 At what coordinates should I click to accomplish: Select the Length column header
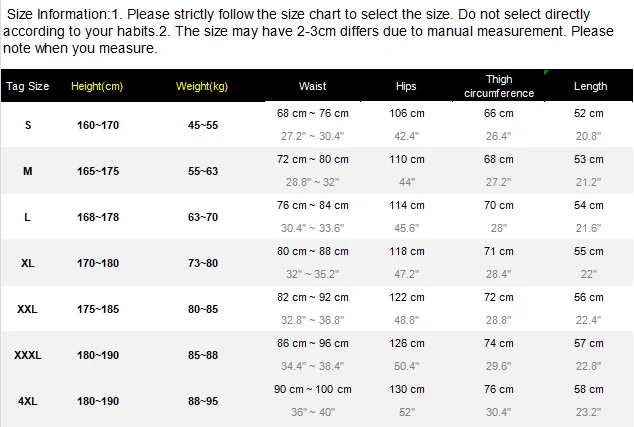coord(590,86)
